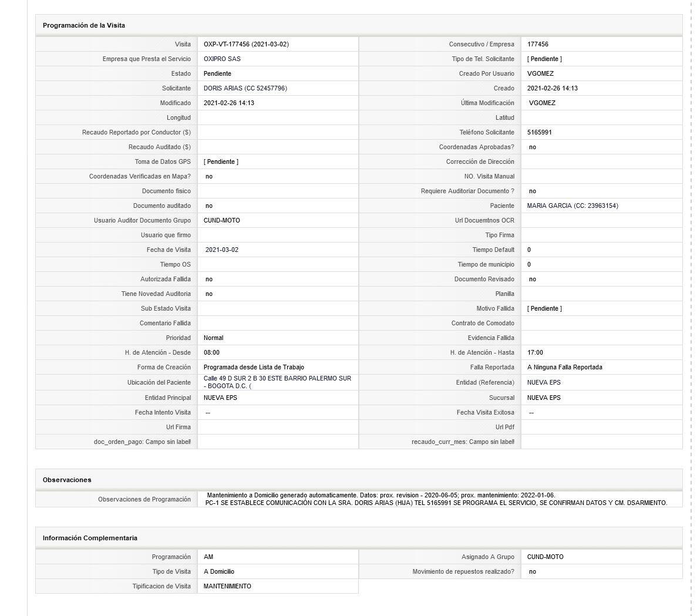
Task: Click the [ Pendiente ] value for Motivo Fallida
Action: (544, 308)
